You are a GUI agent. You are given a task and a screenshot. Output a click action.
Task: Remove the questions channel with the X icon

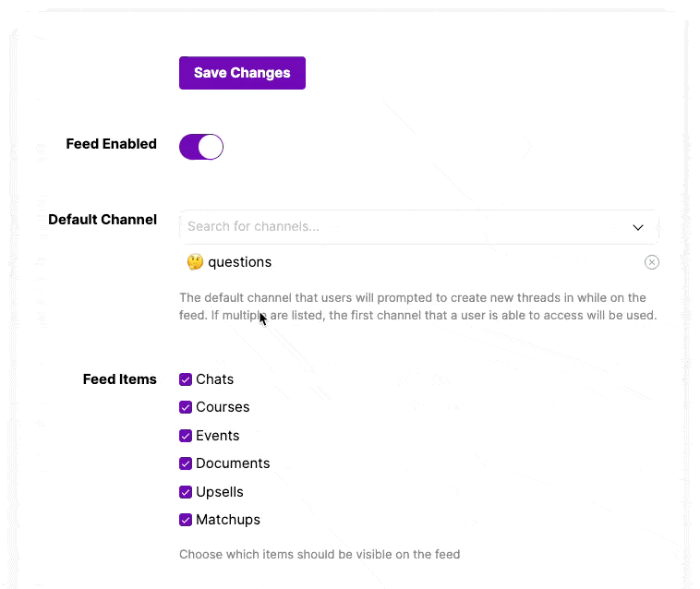(651, 262)
